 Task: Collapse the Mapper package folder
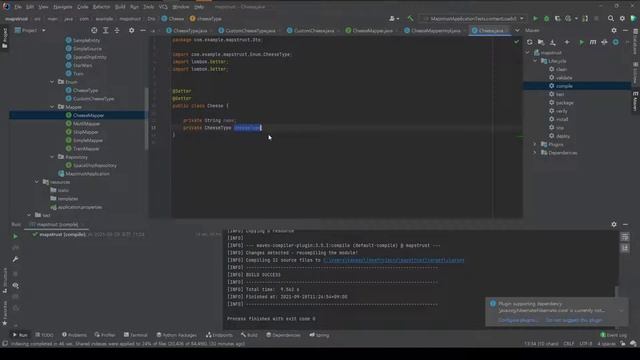52,107
